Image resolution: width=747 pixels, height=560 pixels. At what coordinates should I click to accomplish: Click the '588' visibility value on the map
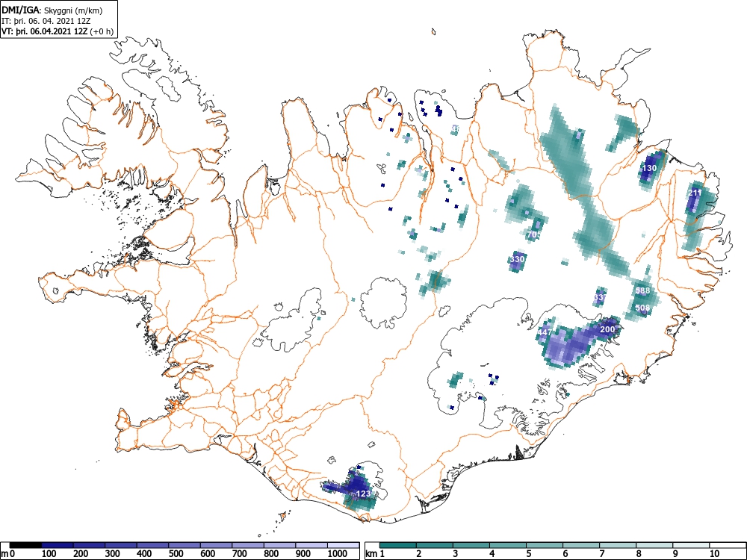(642, 290)
